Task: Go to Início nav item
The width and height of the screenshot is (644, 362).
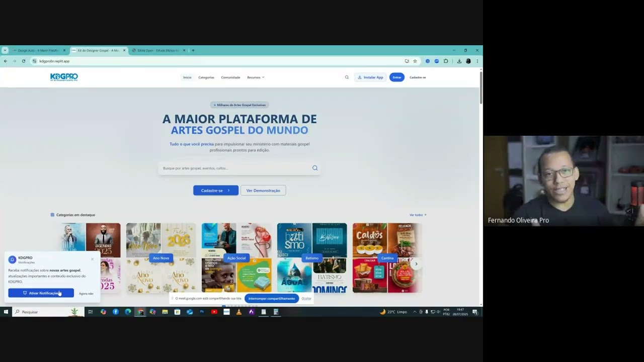Action: [x=187, y=77]
